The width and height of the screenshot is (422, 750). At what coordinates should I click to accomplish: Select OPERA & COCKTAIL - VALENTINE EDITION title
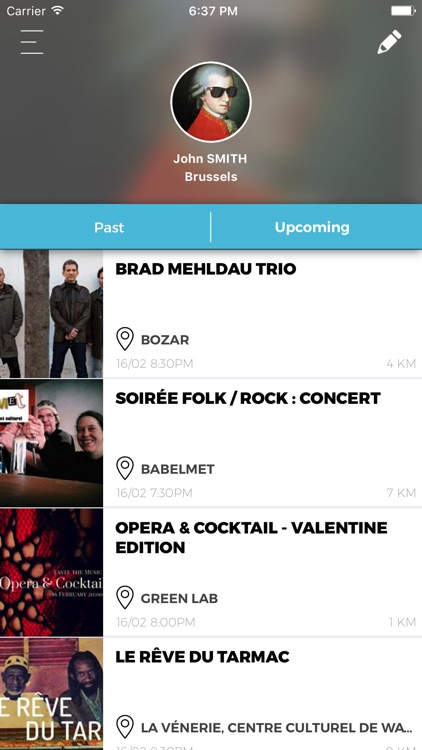coord(251,538)
